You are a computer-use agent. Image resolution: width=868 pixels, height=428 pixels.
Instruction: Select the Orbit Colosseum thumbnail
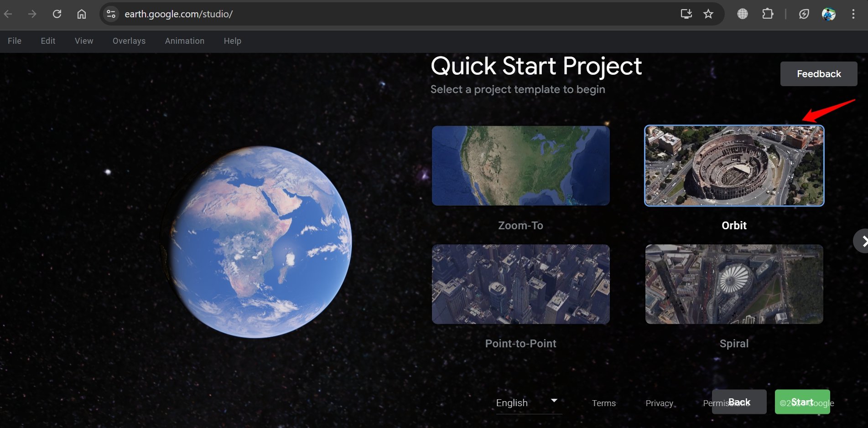tap(734, 166)
